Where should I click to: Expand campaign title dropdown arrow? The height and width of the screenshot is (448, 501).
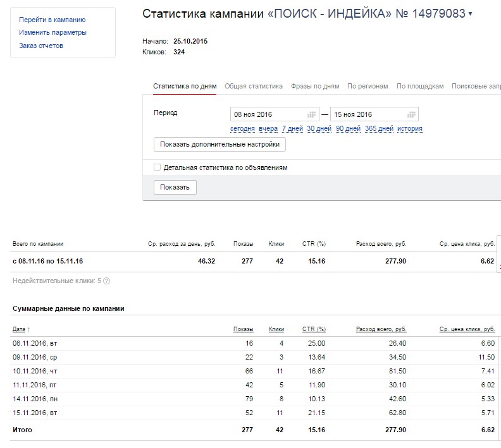click(x=470, y=14)
